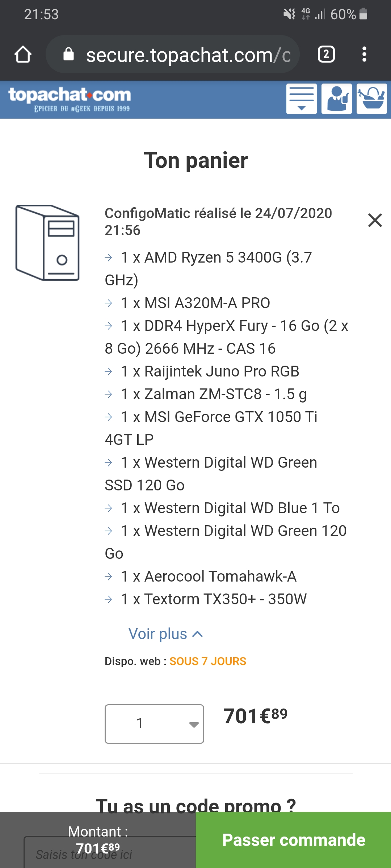Remove ConfigoMatic item with X icon
391x868 pixels.
point(375,220)
